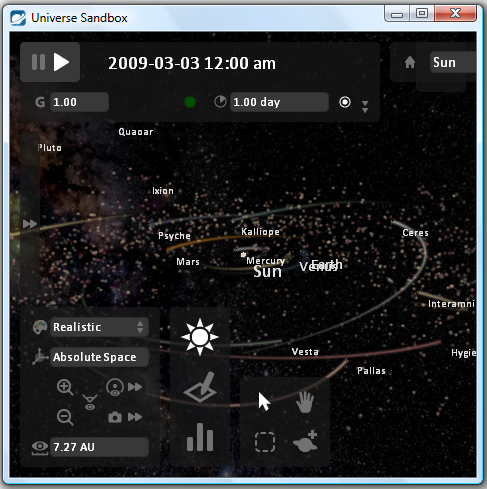
Task: Select the Quaoar label
Action: tap(136, 132)
